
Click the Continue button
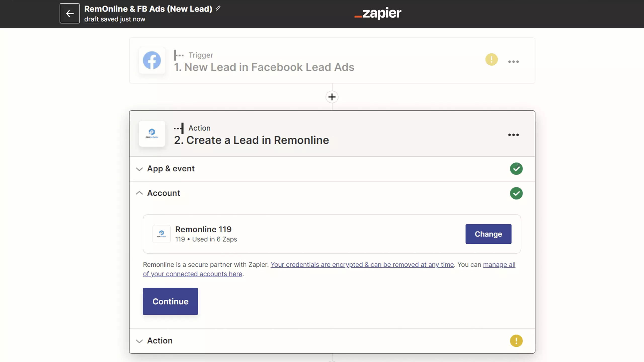click(x=170, y=301)
